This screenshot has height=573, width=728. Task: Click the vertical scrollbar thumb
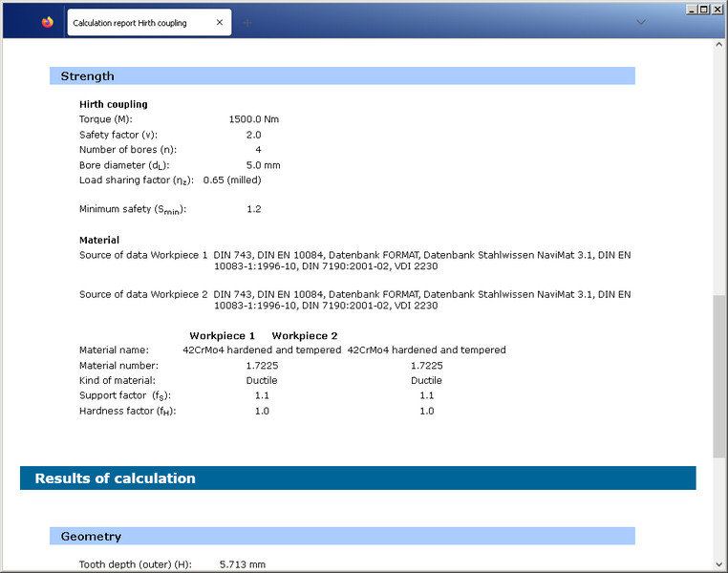(x=718, y=376)
